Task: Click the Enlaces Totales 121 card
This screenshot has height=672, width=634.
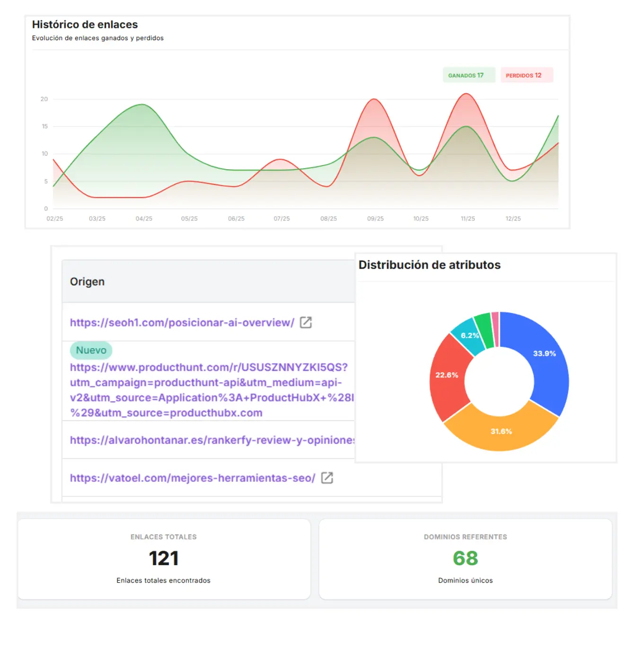Action: pos(163,559)
